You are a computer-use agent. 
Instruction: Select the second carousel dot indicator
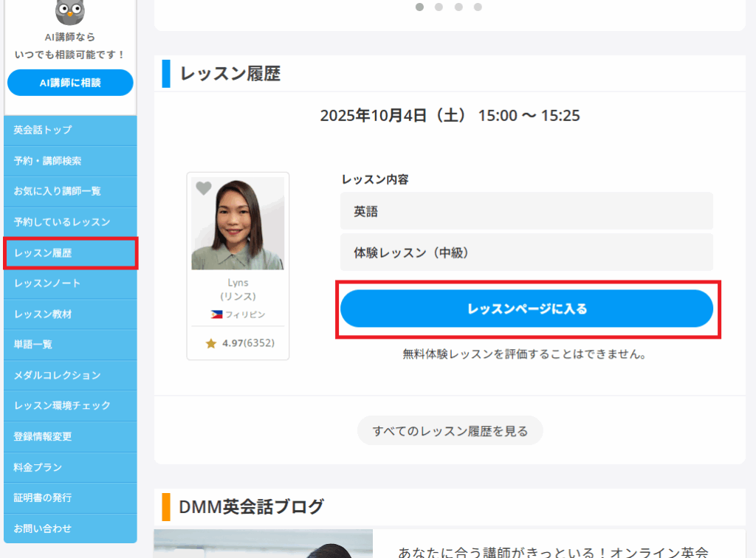click(439, 7)
